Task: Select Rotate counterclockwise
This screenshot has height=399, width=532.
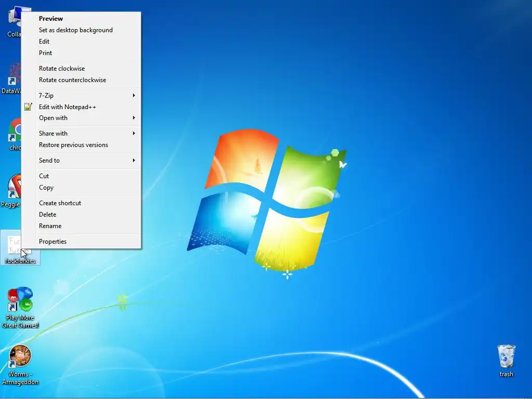Action: tap(81, 80)
